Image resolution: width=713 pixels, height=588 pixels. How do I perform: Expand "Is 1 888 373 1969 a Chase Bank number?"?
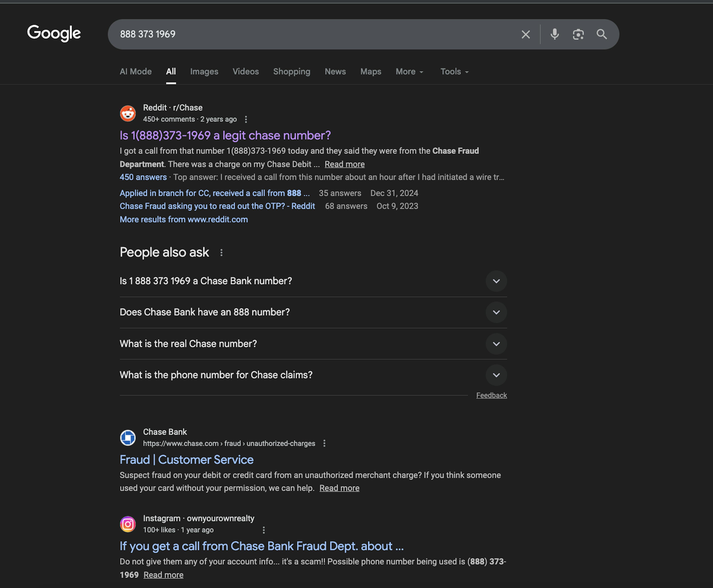[x=496, y=281]
